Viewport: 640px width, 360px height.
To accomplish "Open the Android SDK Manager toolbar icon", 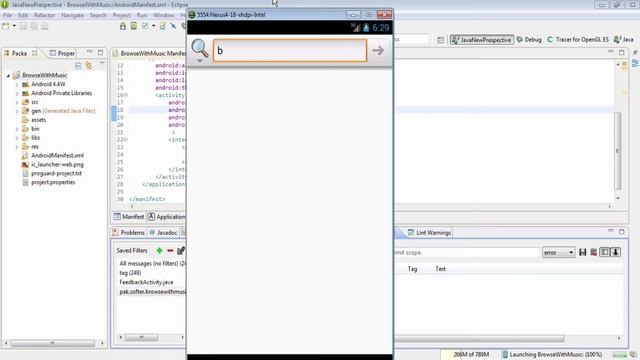I will [123, 26].
